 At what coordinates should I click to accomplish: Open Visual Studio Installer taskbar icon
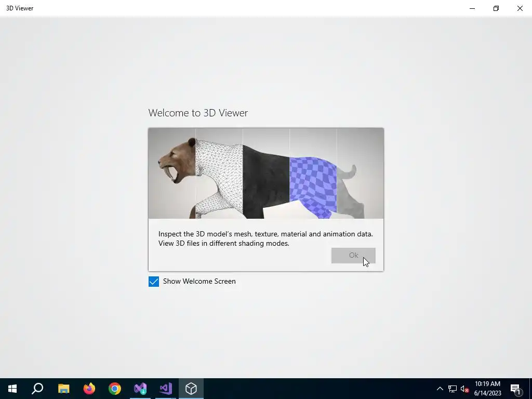(x=140, y=389)
